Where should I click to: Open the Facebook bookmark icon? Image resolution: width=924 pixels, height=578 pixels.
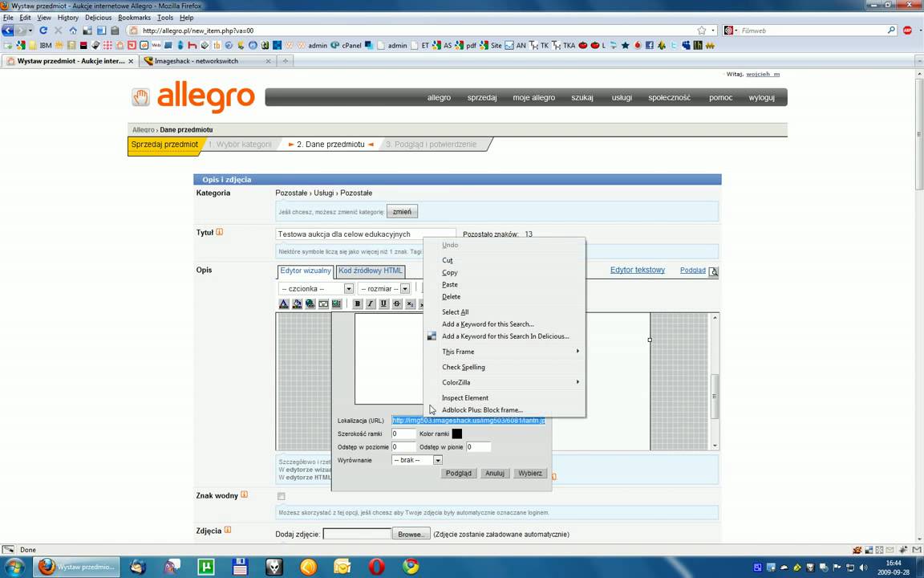click(x=650, y=45)
